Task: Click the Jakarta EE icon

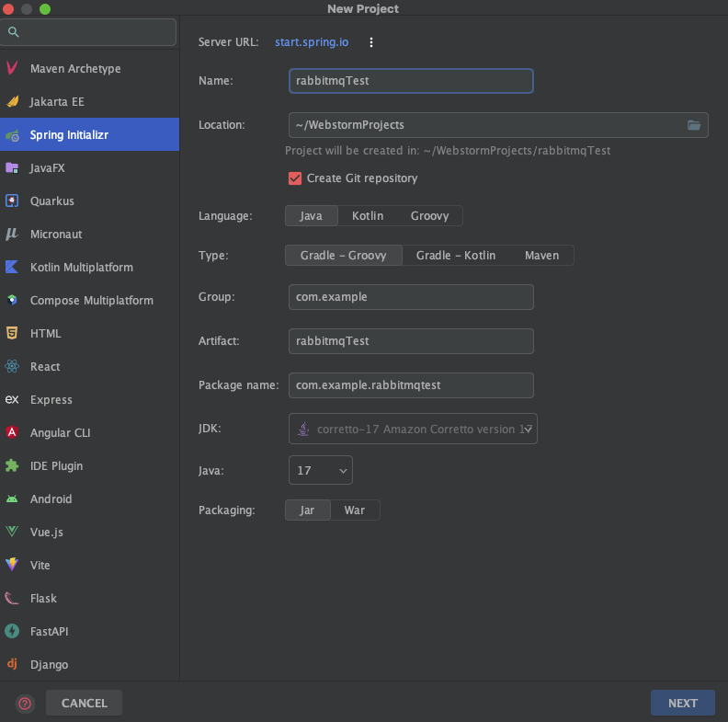Action: pos(12,101)
